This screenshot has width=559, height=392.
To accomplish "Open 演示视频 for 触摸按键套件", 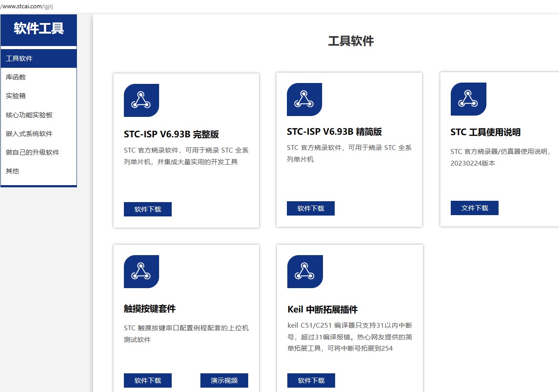I will click(x=224, y=380).
